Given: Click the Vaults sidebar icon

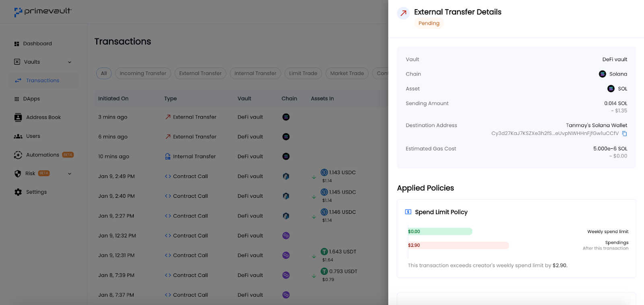Looking at the screenshot, I should (17, 62).
